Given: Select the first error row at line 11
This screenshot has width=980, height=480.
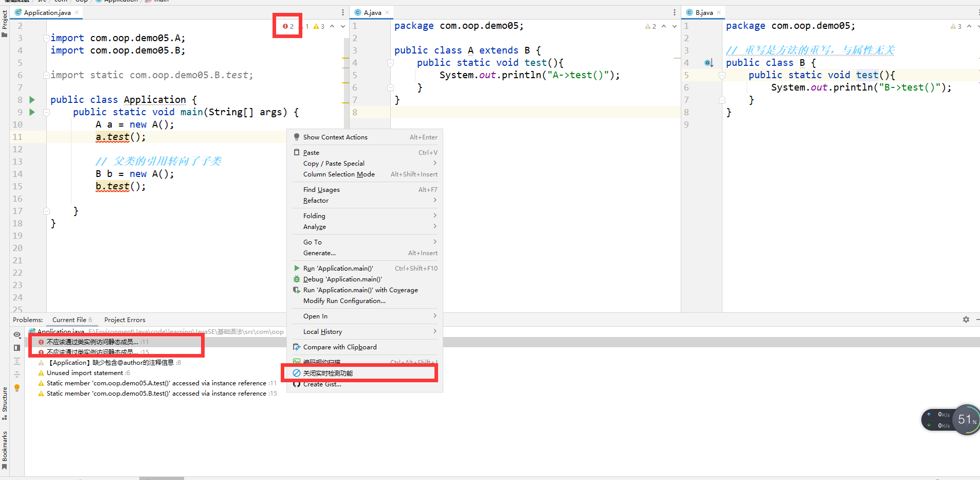Looking at the screenshot, I should [93, 342].
